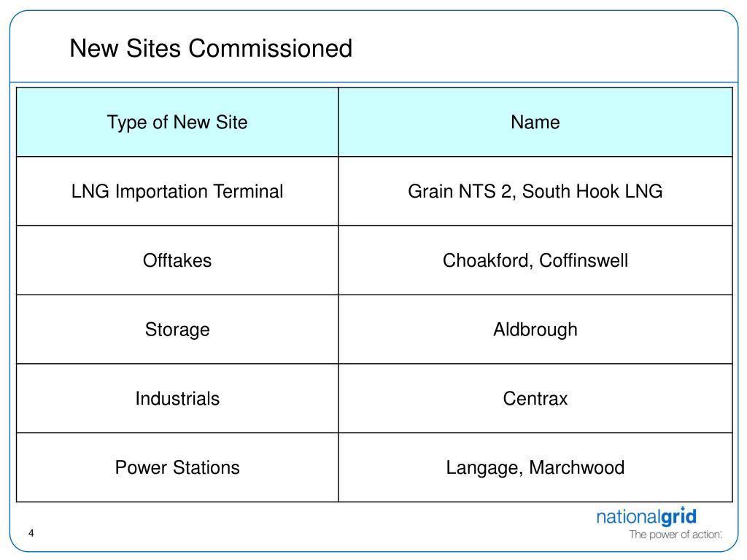Click the slide number 4
This screenshot has width=747, height=560.
[x=31, y=533]
